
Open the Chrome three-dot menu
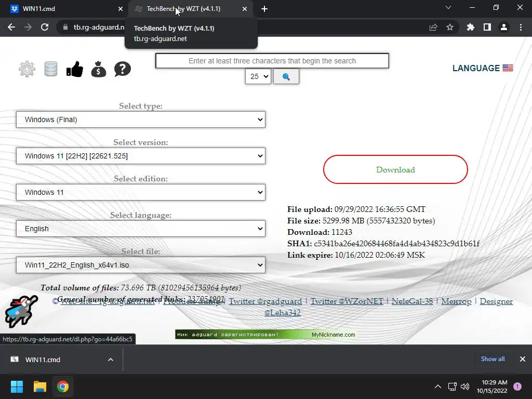(521, 27)
